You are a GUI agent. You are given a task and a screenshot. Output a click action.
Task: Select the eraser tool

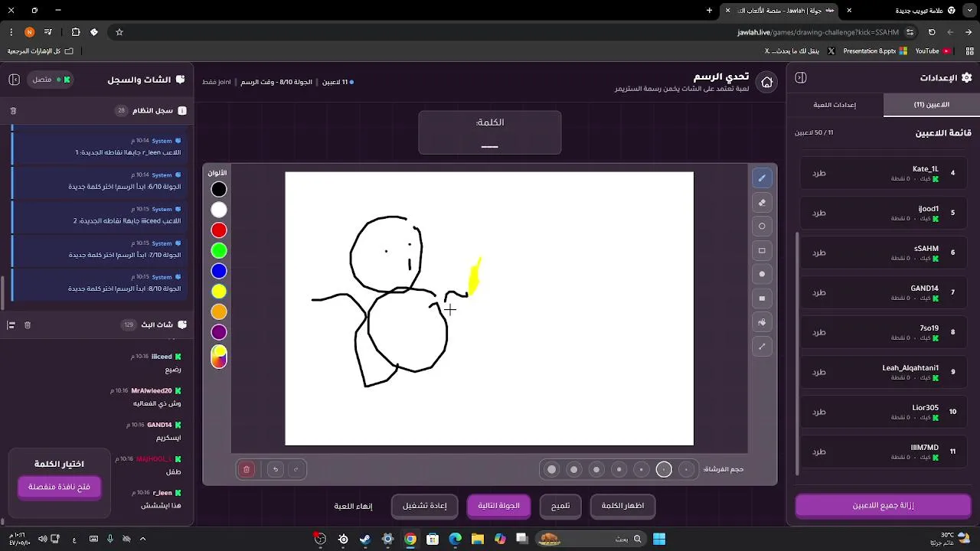(x=762, y=203)
